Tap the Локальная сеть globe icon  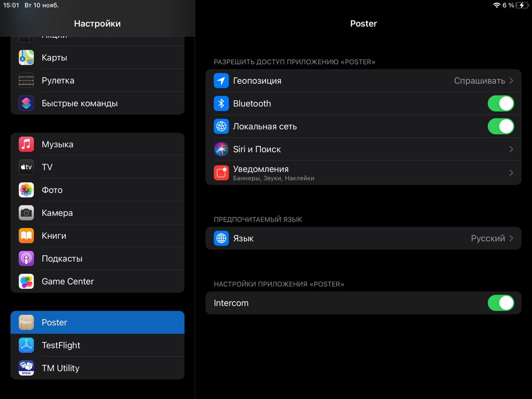221,126
